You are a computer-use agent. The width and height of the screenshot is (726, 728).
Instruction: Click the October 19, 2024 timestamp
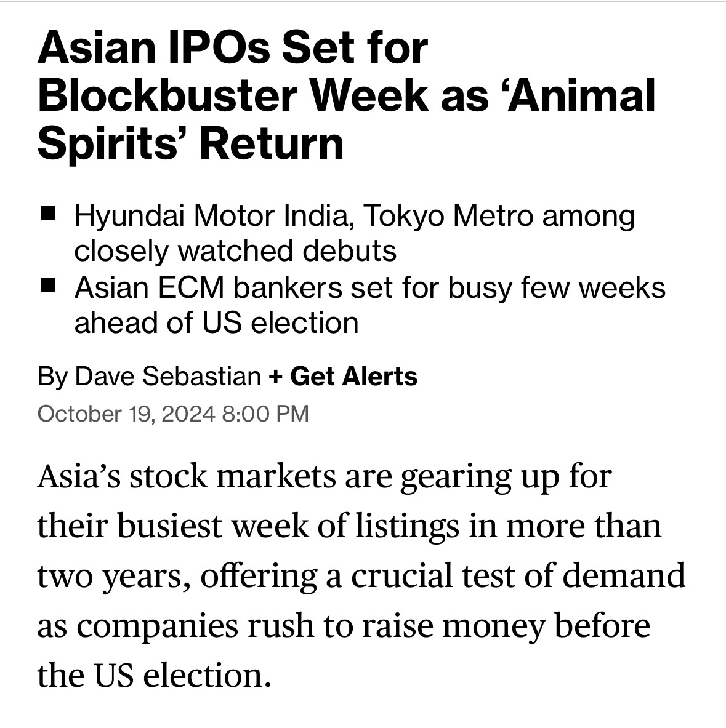click(173, 414)
